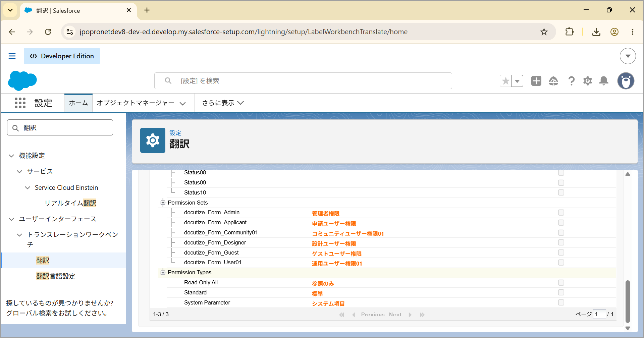Viewport: 644px width, 338px height.
Task: Click the [設定] を検索 search box
Action: tap(303, 81)
